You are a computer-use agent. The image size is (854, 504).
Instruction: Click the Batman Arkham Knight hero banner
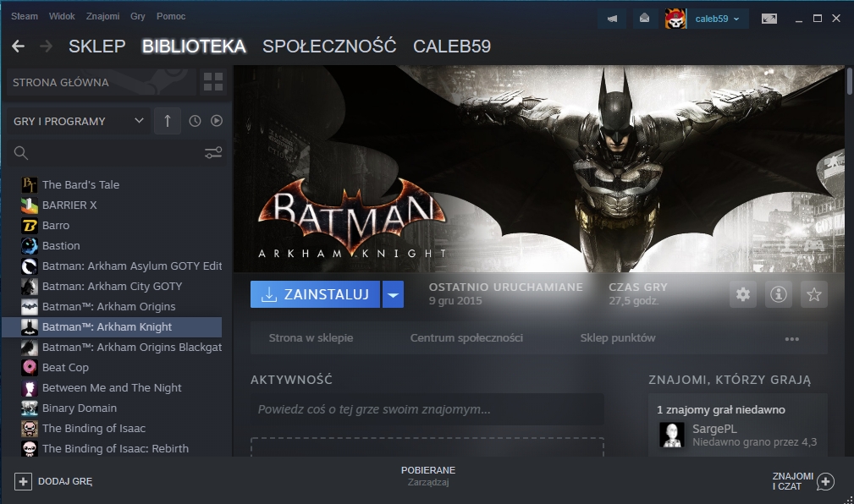539,169
